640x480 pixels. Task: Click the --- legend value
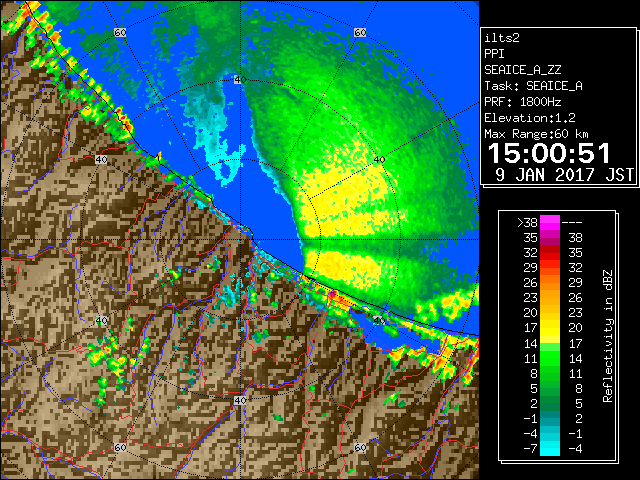pyautogui.click(x=572, y=223)
